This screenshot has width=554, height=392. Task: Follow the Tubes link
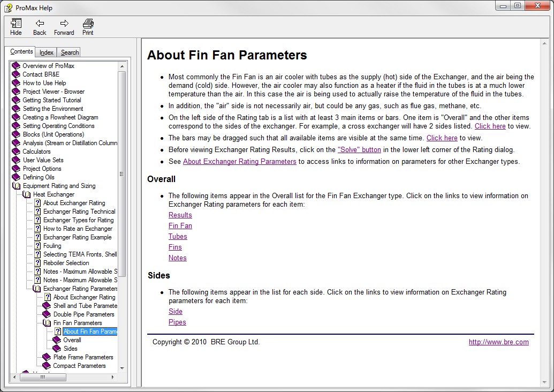(178, 237)
